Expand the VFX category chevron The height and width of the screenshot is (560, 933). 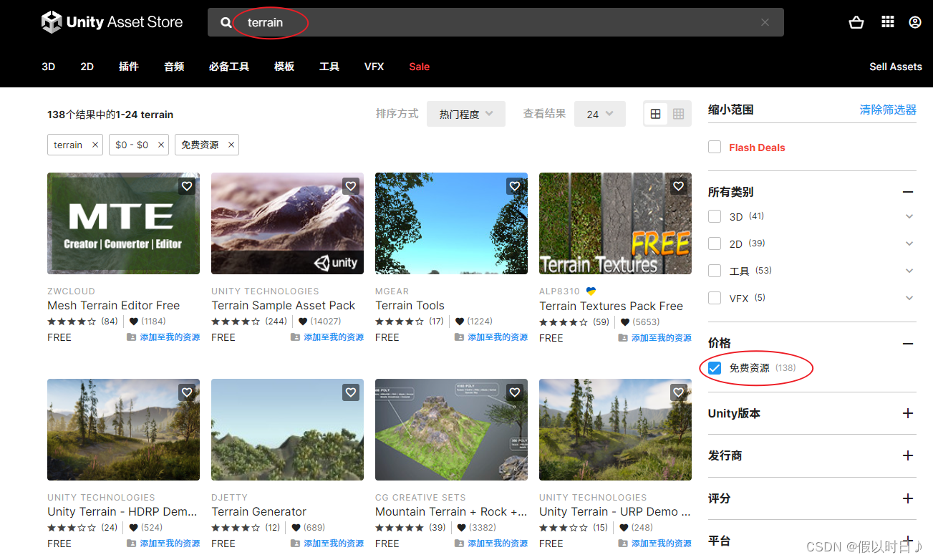pos(909,298)
